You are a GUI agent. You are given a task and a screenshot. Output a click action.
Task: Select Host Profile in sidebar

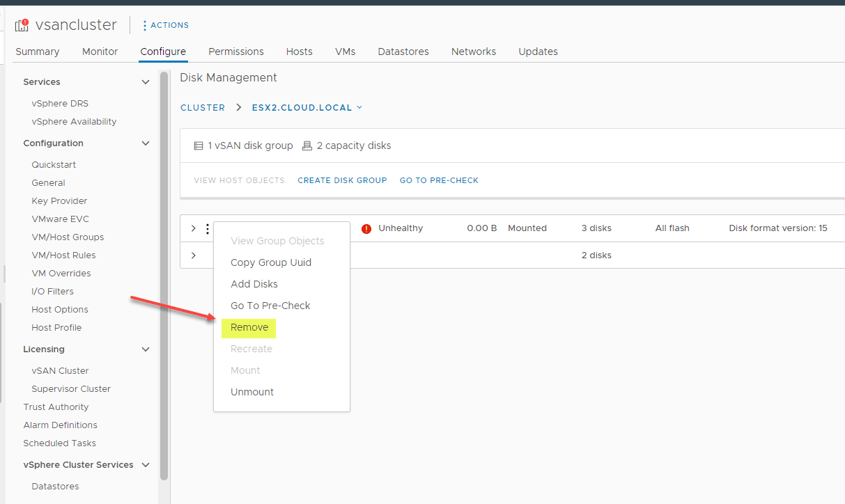(x=56, y=328)
